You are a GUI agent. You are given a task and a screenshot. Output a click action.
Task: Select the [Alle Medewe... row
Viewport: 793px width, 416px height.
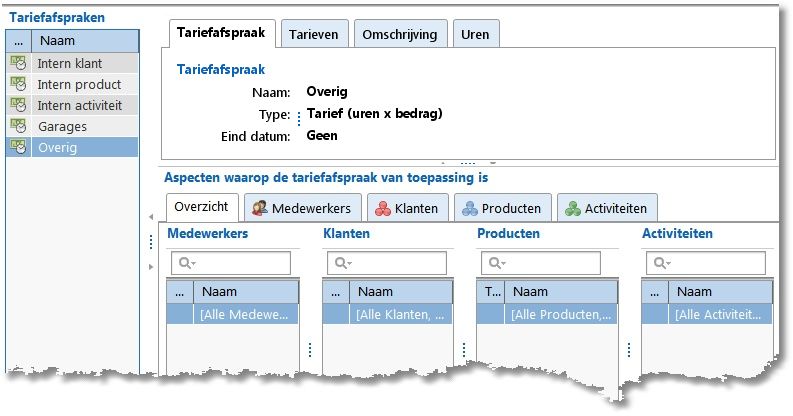[x=245, y=314]
